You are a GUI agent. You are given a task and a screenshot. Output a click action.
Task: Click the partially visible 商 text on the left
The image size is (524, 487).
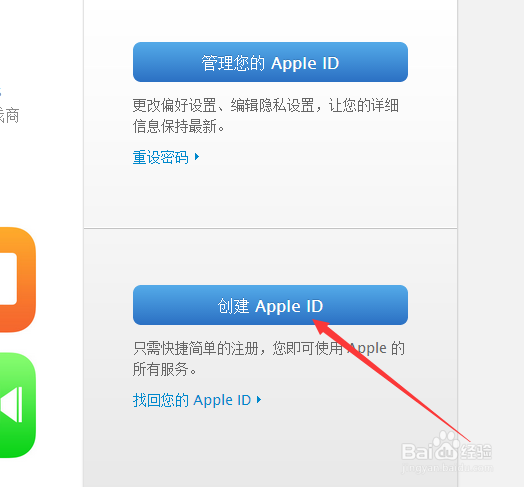(x=12, y=116)
